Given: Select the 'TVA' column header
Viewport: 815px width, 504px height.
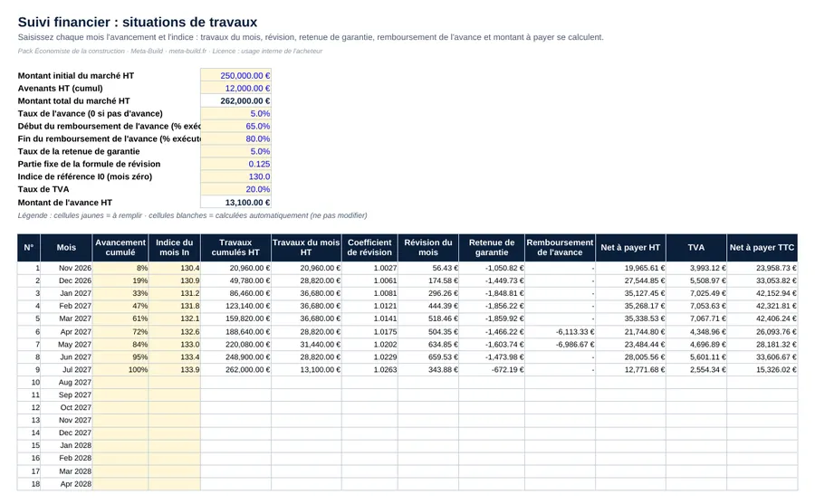Looking at the screenshot, I should [696, 247].
